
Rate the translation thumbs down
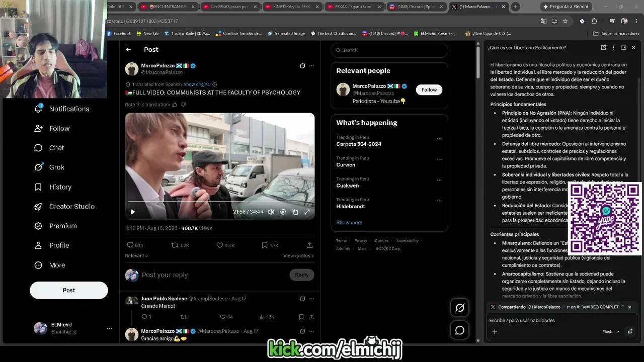pos(183,105)
